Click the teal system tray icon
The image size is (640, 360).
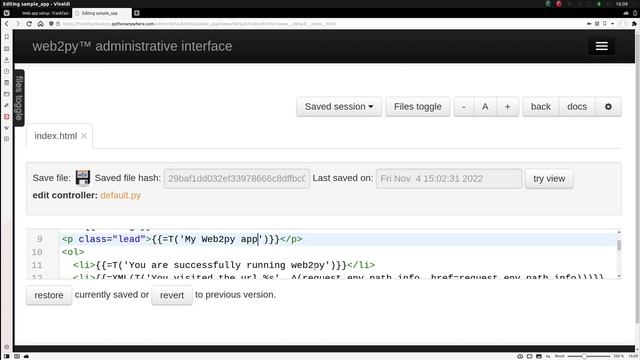coord(548,4)
